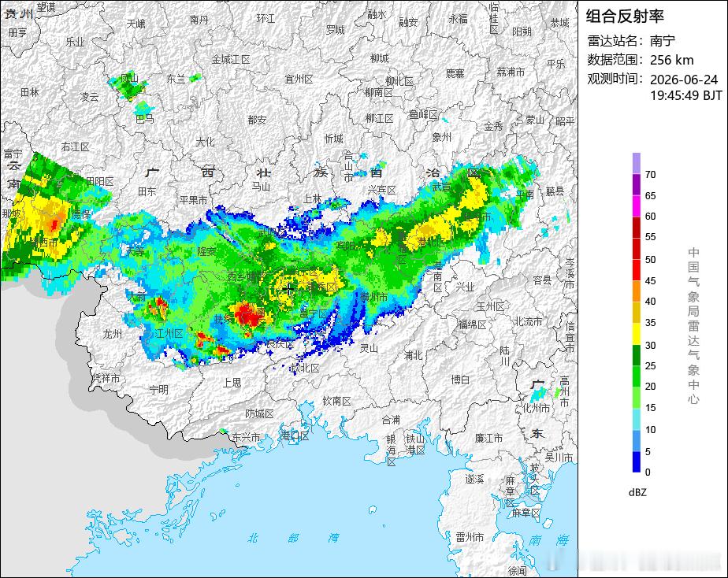The height and width of the screenshot is (578, 728).
Task: Click the 凌云 map label
Action: pos(89,97)
